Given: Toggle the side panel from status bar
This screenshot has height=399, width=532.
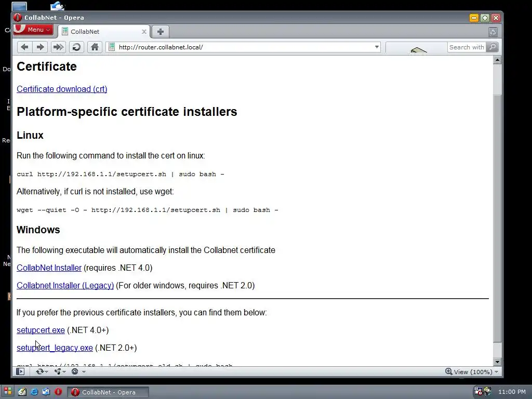Looking at the screenshot, I should tap(20, 371).
